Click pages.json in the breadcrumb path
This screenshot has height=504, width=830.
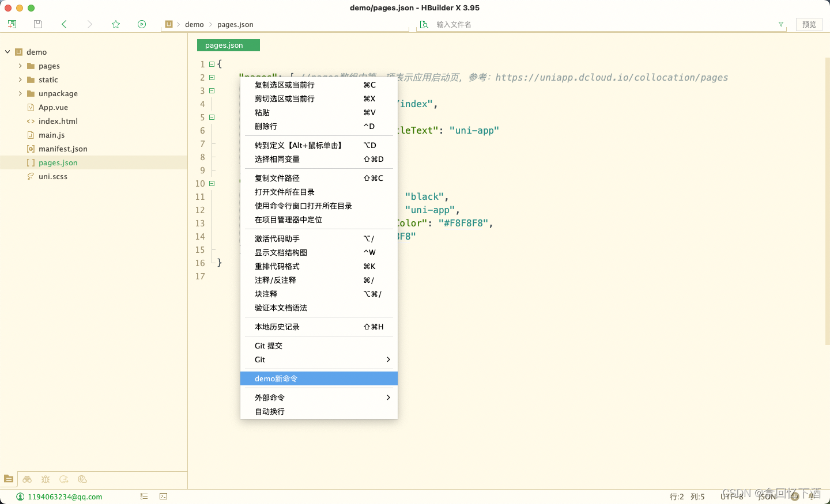235,24
